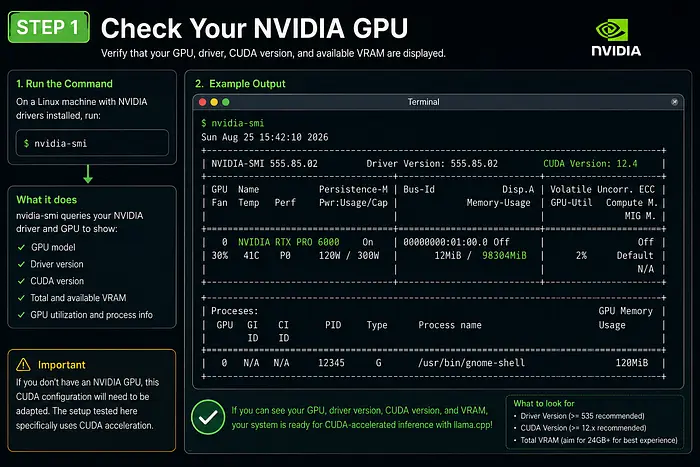Viewport: 700px width, 467px height.
Task: Click the 'What to look for' heading
Action: tap(544, 403)
